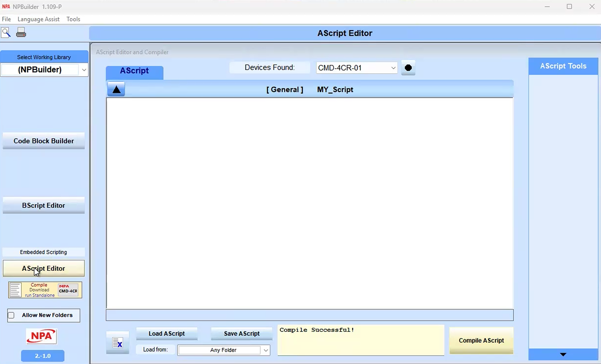Click the Compile AScript button

(x=481, y=341)
